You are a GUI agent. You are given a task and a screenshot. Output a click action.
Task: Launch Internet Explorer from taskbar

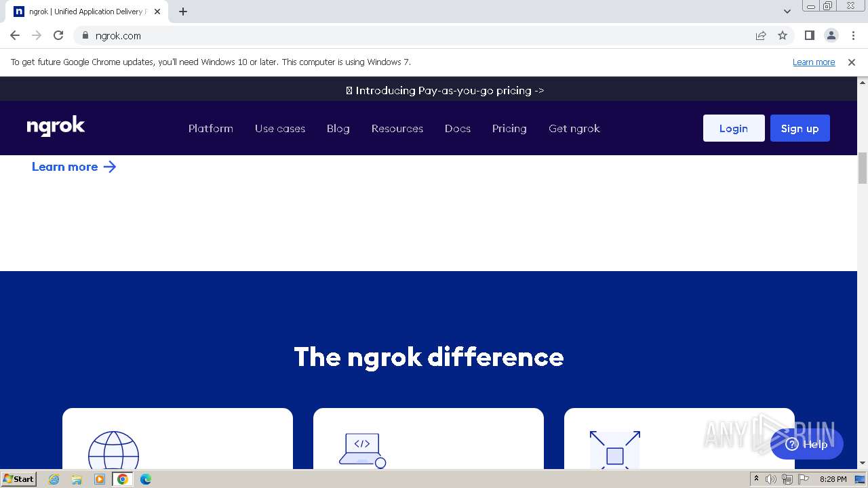pos(54,479)
